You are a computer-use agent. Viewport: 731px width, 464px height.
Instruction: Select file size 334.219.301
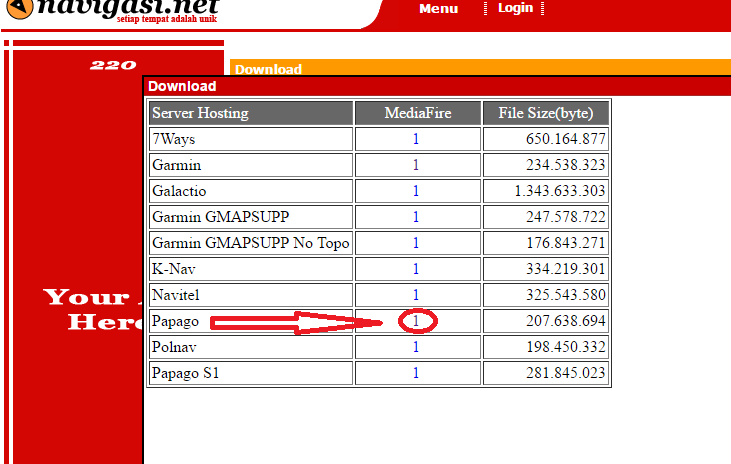(x=565, y=269)
